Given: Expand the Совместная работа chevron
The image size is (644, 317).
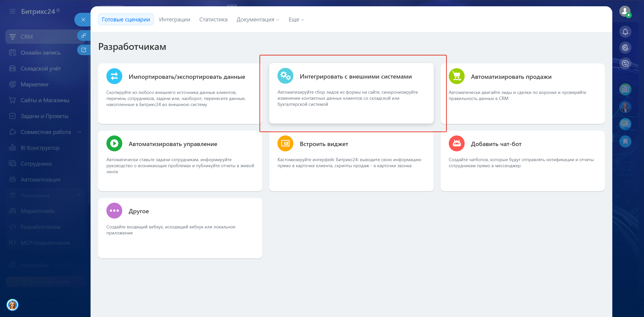Looking at the screenshot, I should pos(79,132).
